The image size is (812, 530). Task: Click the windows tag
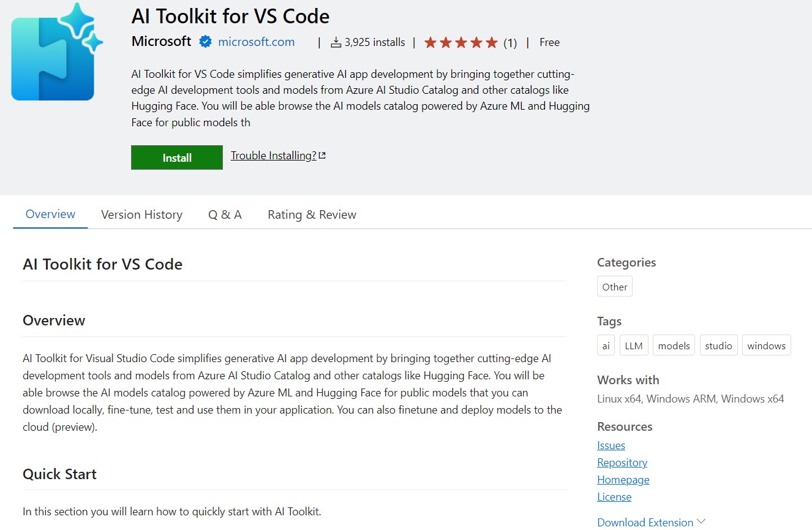click(766, 346)
